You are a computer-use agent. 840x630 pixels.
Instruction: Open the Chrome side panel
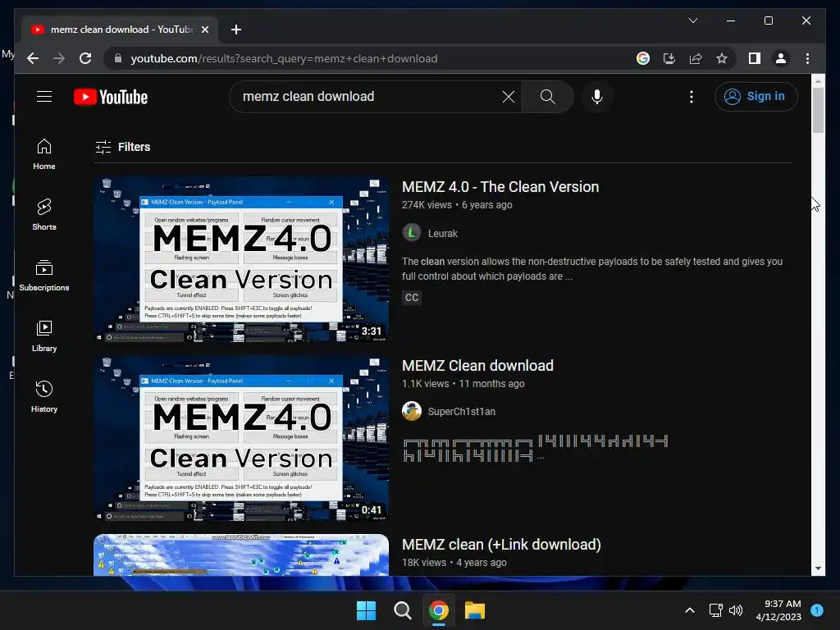coord(755,58)
